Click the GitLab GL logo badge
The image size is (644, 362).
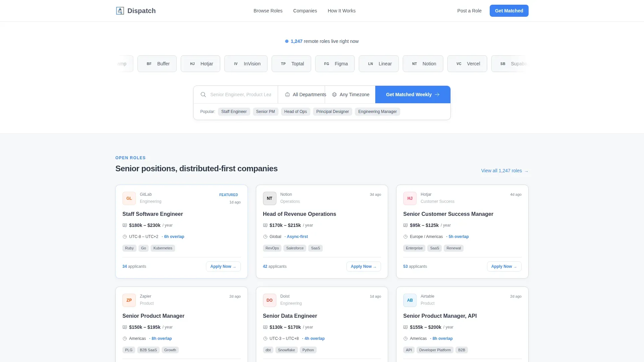[129, 198]
